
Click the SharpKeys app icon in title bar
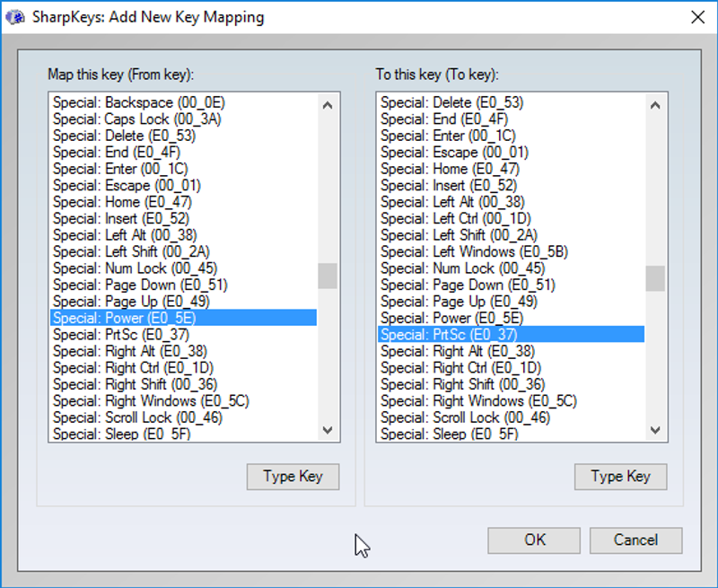point(15,17)
